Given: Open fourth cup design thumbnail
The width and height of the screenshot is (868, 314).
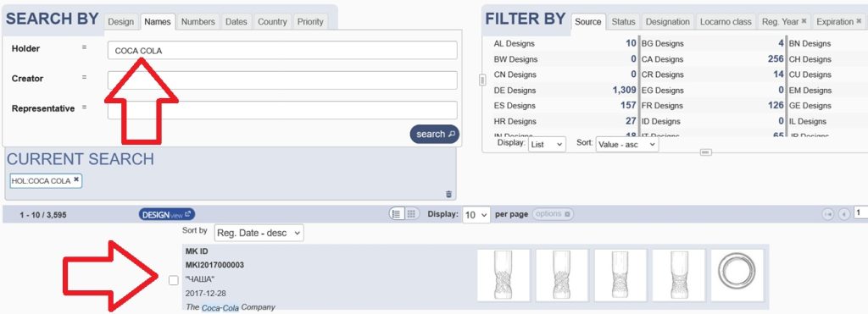Looking at the screenshot, I should tap(679, 275).
